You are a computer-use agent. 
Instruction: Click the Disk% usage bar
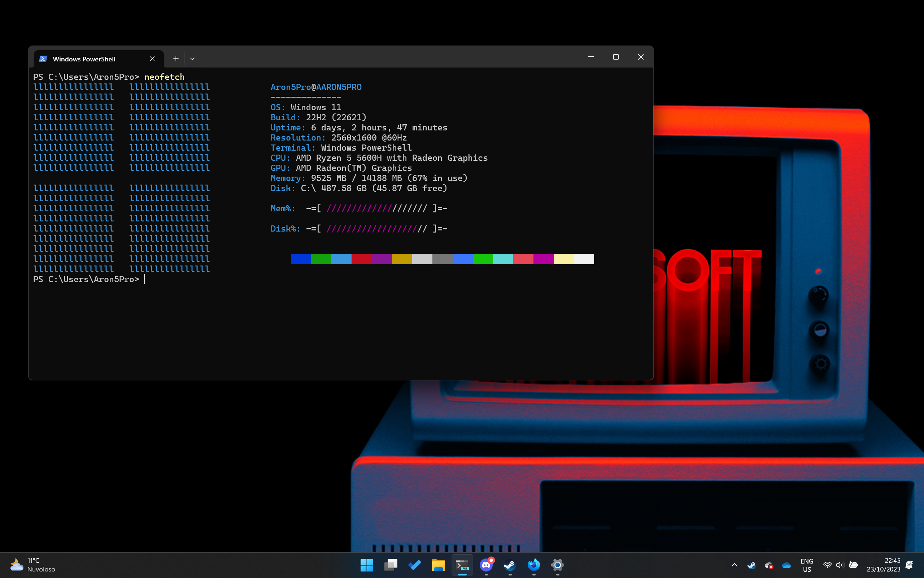[377, 229]
